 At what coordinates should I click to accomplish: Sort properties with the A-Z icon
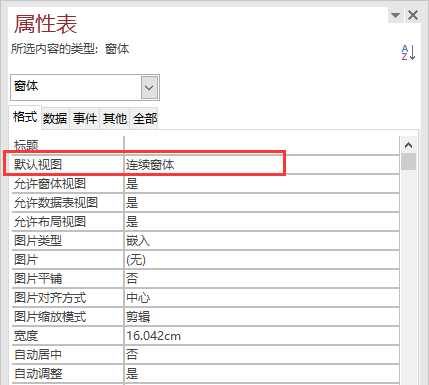coord(408,52)
